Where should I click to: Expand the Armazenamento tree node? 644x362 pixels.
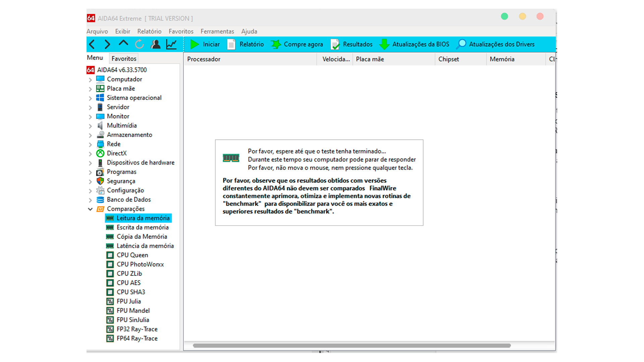90,135
